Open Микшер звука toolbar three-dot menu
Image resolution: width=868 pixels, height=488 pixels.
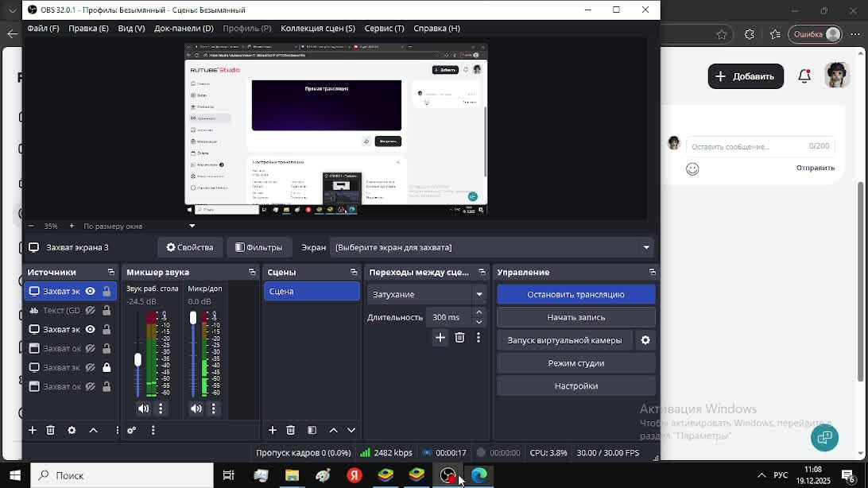coord(153,430)
